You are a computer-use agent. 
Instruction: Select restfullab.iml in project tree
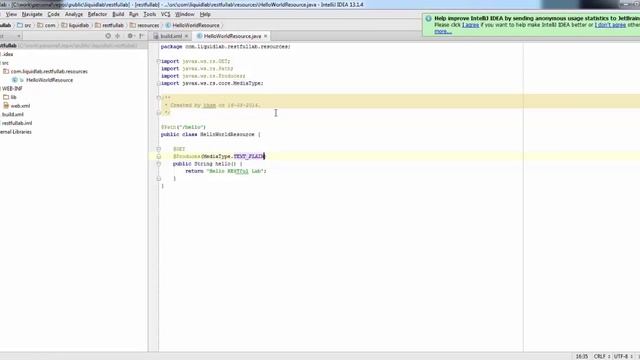(x=17, y=123)
